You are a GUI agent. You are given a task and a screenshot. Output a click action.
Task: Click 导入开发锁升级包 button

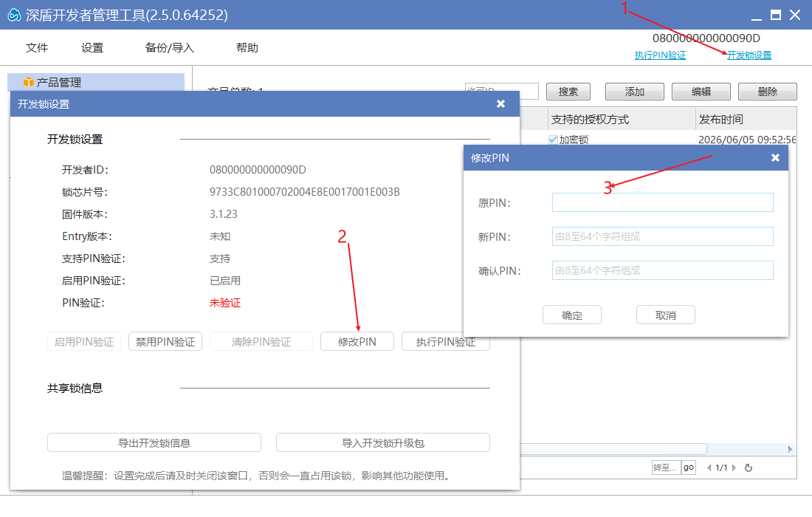[383, 442]
